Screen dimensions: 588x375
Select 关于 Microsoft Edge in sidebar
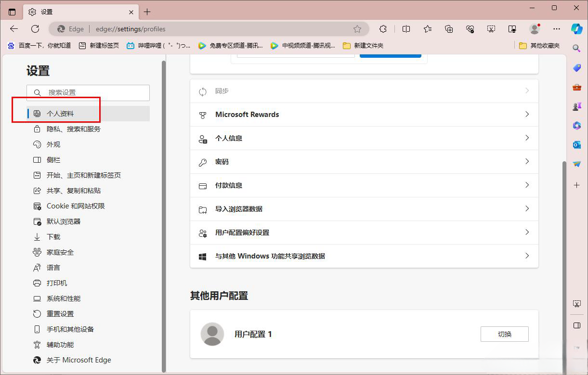tap(88, 360)
